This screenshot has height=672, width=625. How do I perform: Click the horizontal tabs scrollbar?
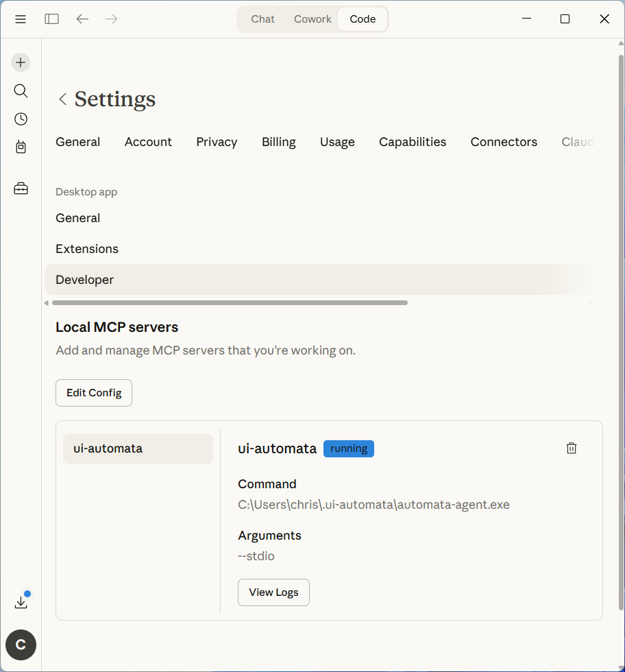(x=230, y=302)
